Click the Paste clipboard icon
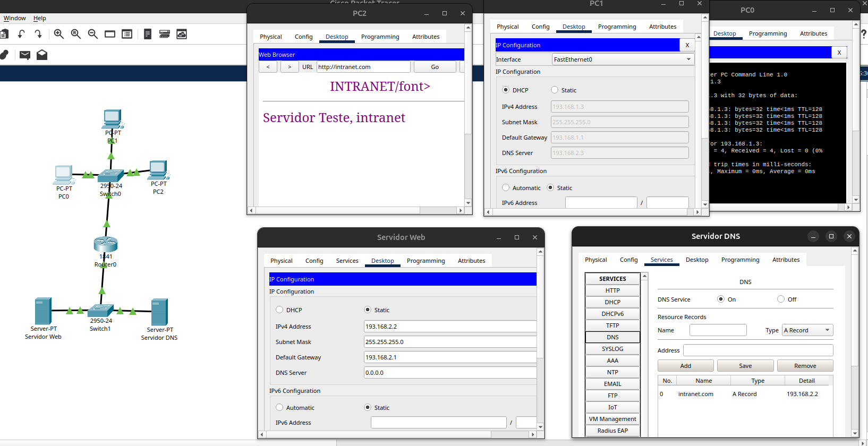 click(x=4, y=34)
